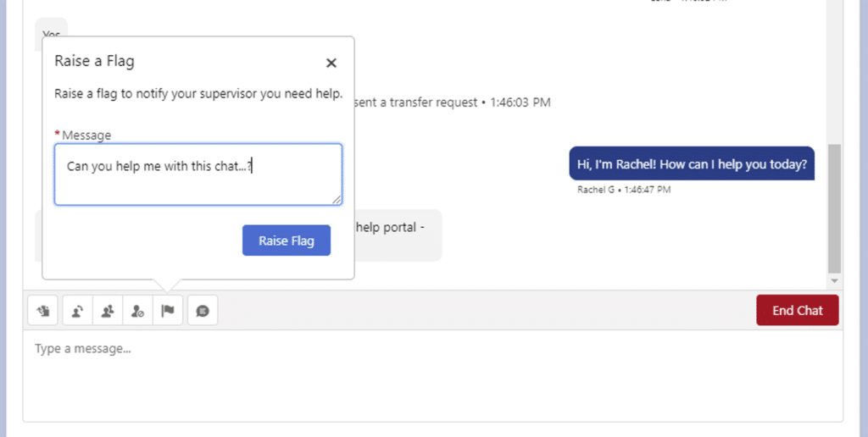Click inside the flag Message text box
The image size is (868, 437).
click(x=198, y=174)
